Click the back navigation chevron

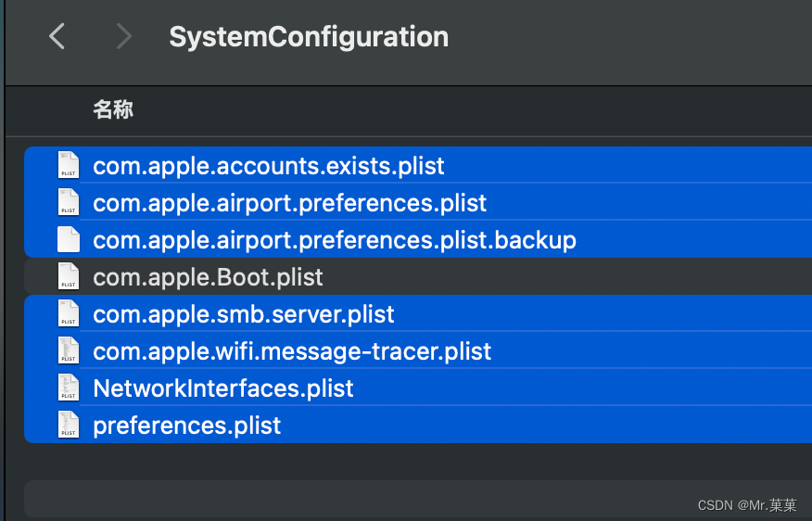tap(57, 37)
